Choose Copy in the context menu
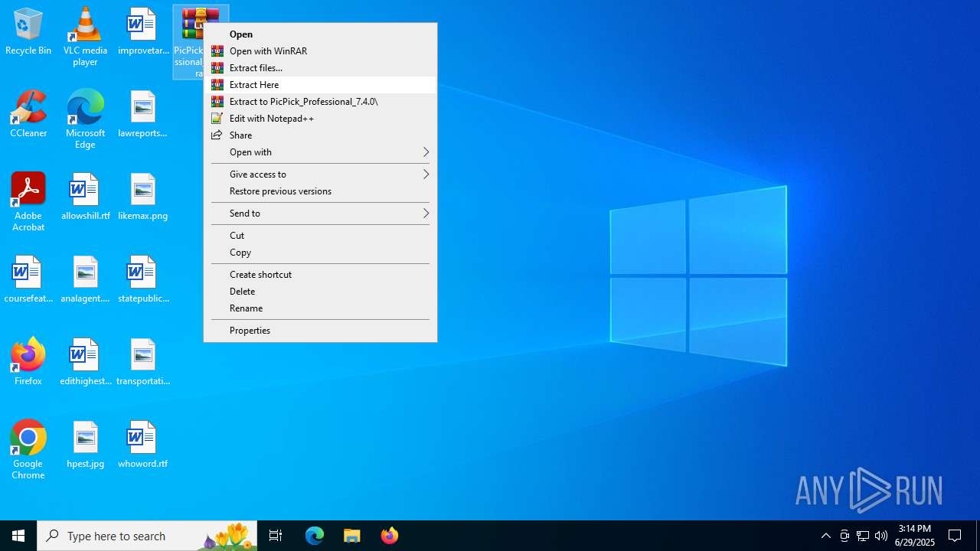Image resolution: width=980 pixels, height=551 pixels. 320,253
